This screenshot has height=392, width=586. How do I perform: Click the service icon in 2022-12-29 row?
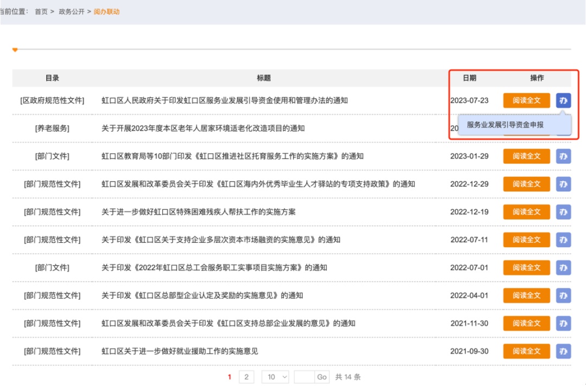click(x=563, y=184)
